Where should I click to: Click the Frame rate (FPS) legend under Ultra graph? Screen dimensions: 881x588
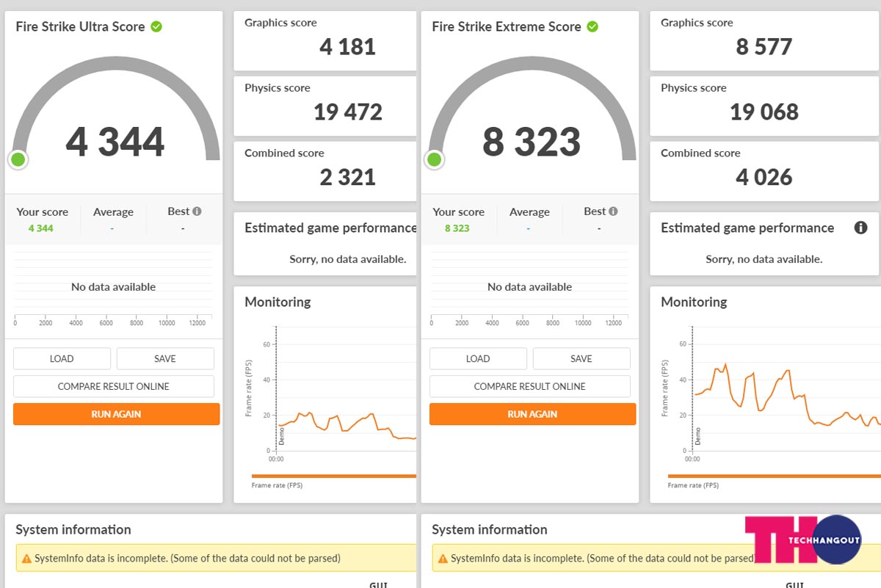tap(277, 485)
